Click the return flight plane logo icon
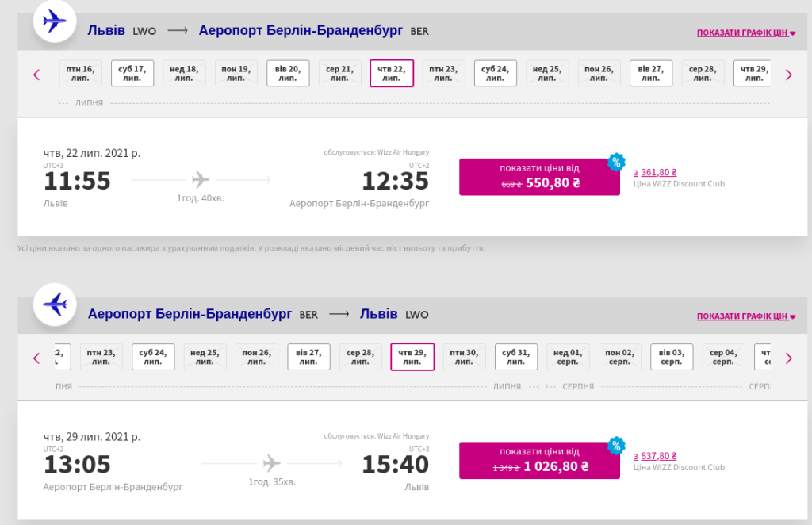Viewport: 812px width, 525px height. pyautogui.click(x=55, y=305)
